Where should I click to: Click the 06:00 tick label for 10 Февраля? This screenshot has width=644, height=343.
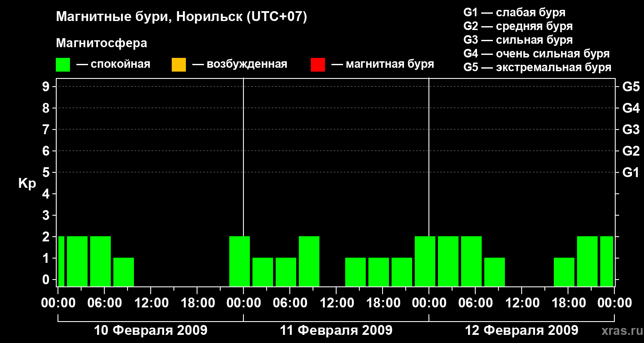pyautogui.click(x=104, y=303)
